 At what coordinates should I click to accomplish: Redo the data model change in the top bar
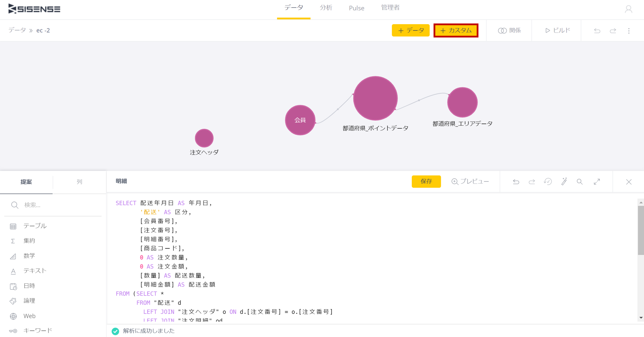click(613, 31)
